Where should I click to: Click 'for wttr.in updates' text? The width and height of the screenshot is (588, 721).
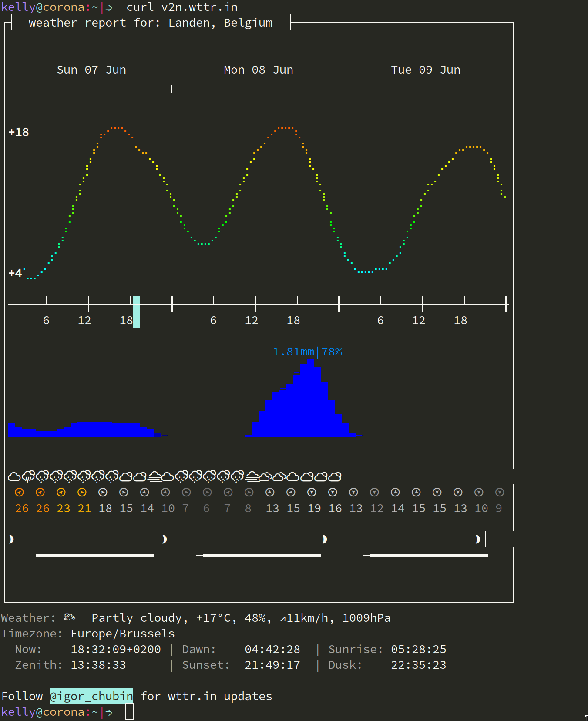[206, 696]
